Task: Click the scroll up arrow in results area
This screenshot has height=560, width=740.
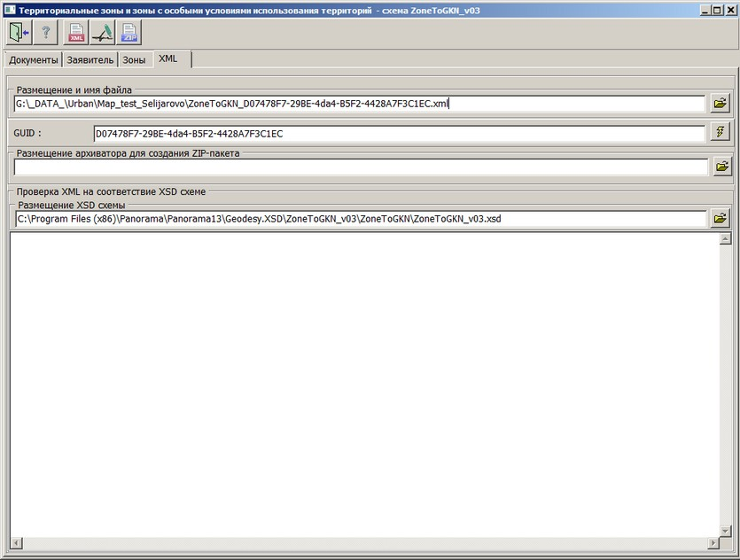Action: tap(725, 239)
